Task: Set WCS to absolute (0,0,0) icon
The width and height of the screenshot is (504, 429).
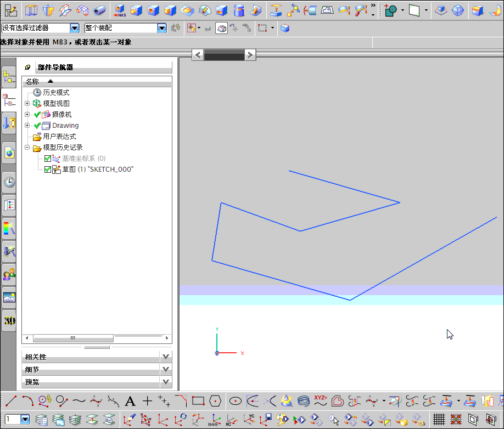Action: click(x=215, y=419)
